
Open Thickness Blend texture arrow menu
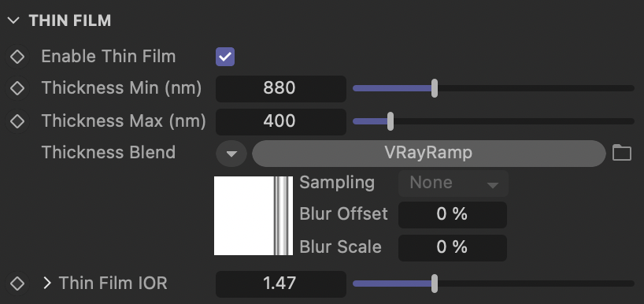click(231, 154)
